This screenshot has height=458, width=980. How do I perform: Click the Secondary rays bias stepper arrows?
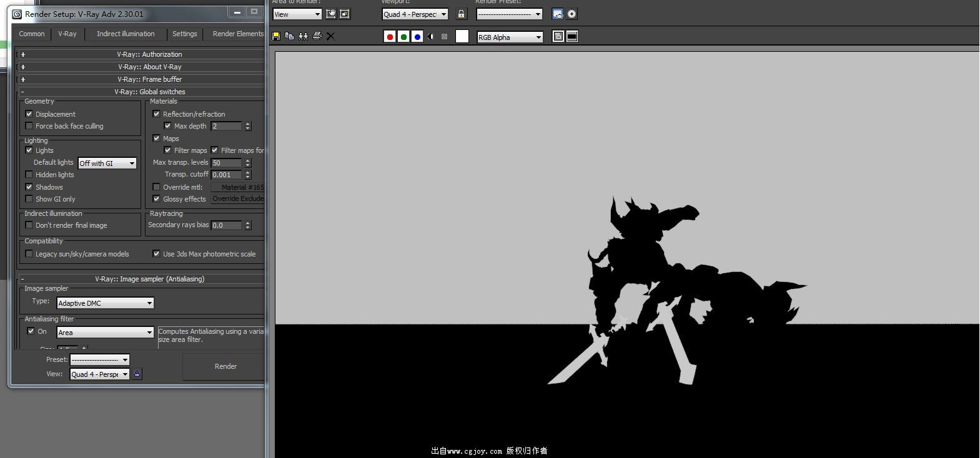pyautogui.click(x=248, y=225)
